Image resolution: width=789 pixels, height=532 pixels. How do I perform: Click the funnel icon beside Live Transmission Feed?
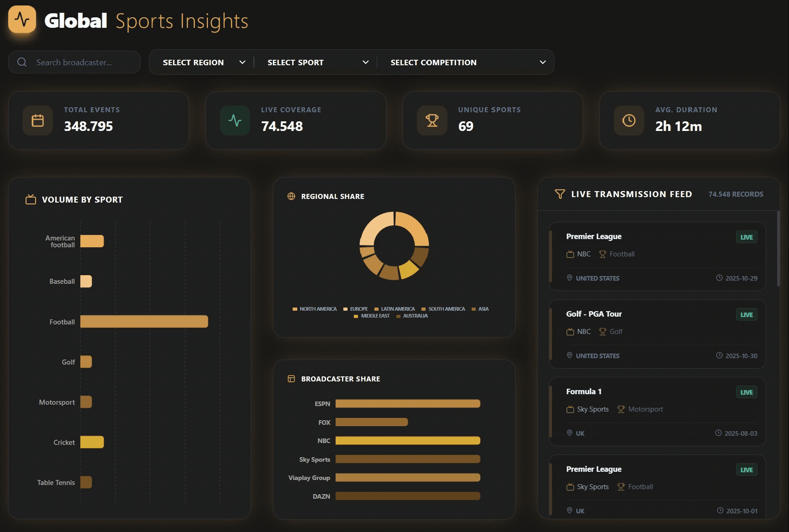(x=559, y=194)
